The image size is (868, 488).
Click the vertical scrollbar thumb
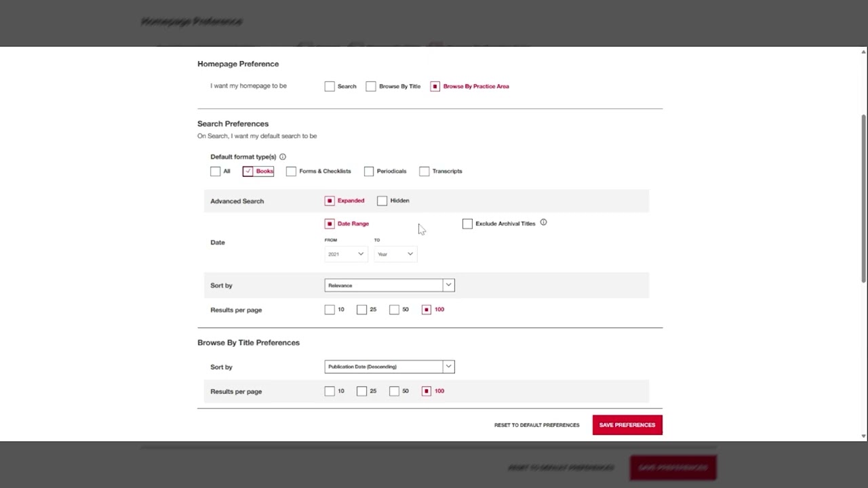pos(863,197)
